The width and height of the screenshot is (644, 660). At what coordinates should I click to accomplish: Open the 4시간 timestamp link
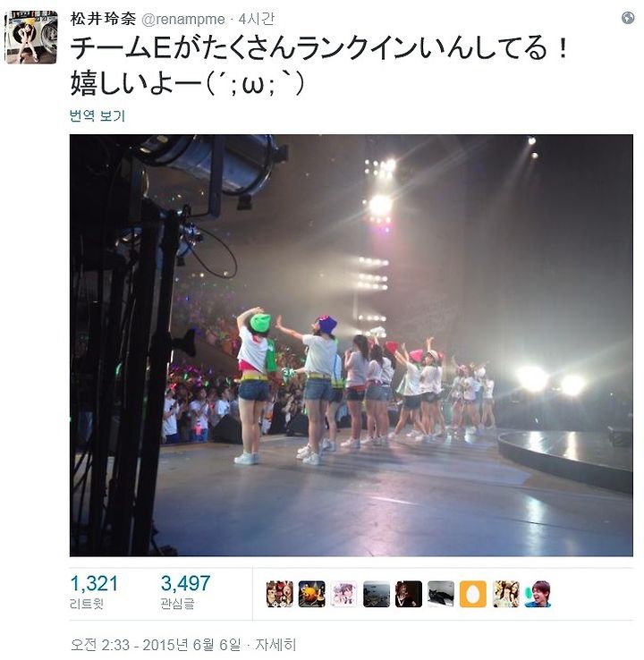click(x=257, y=19)
